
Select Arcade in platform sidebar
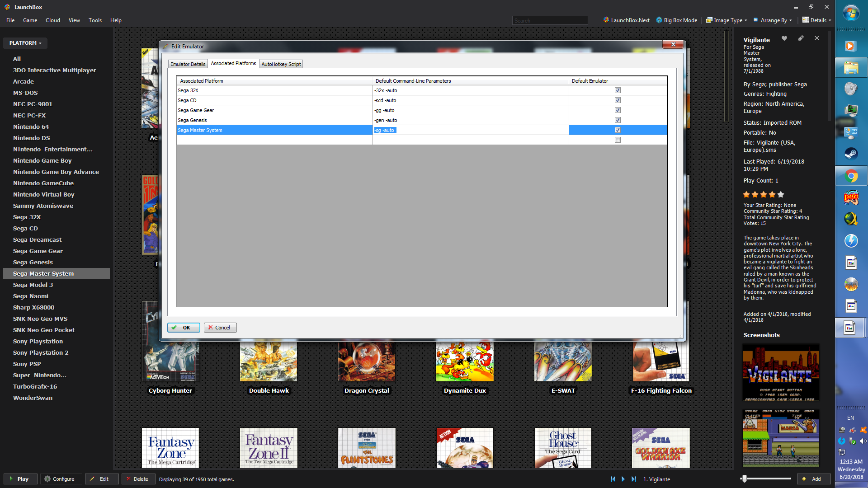pos(24,82)
